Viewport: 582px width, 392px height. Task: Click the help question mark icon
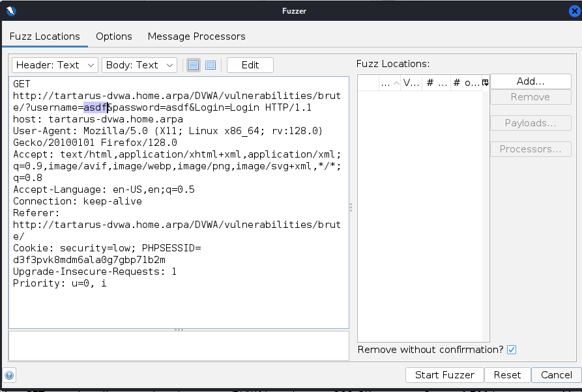[x=9, y=375]
